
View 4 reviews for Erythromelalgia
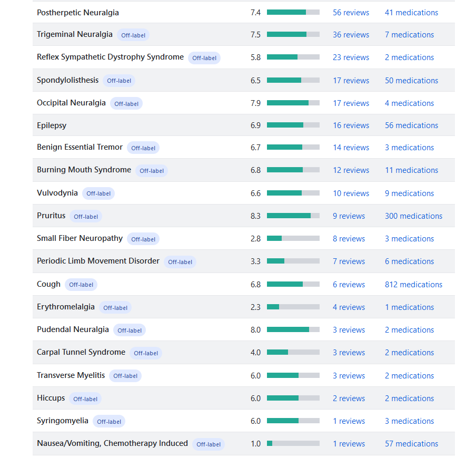tap(349, 307)
